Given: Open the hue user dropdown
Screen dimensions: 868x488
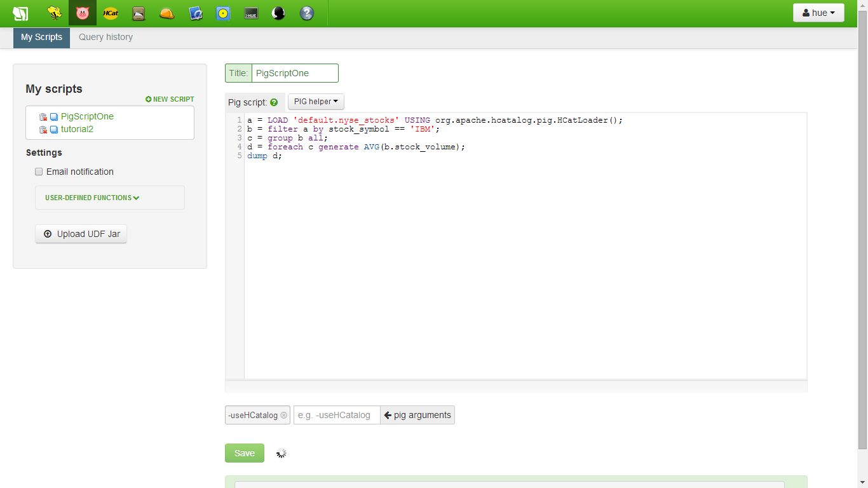Looking at the screenshot, I should [x=818, y=13].
